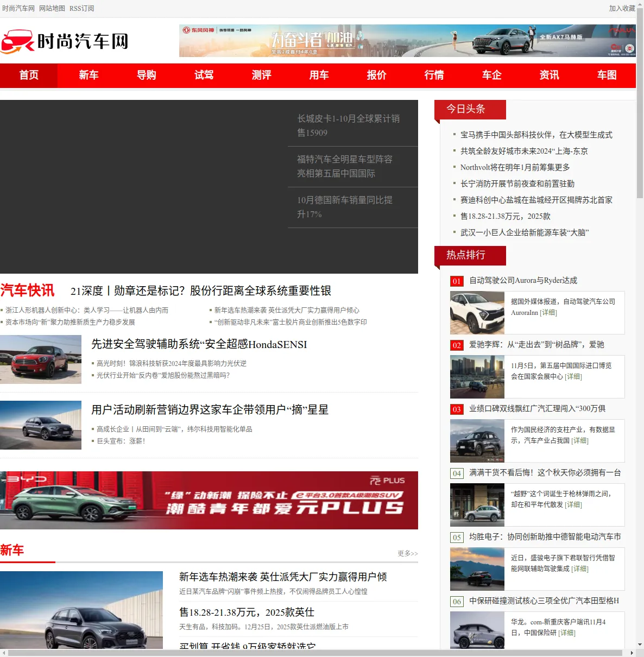
Task: Open ranked item 03 业绩口碑双线飘红广汽汇理
Action: (x=537, y=409)
